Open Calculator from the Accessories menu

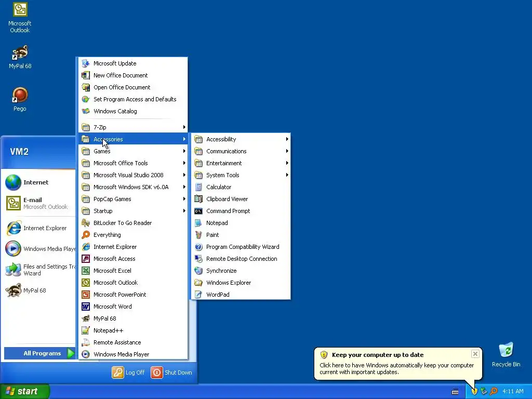pyautogui.click(x=241, y=187)
